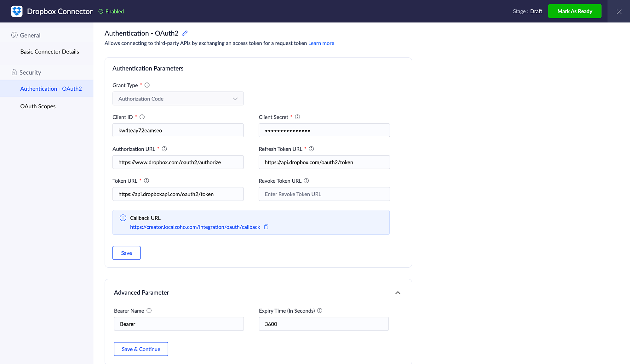This screenshot has width=630, height=364.
Task: Click the edit pencil icon beside Authentication - OAuth2
Action: [185, 33]
